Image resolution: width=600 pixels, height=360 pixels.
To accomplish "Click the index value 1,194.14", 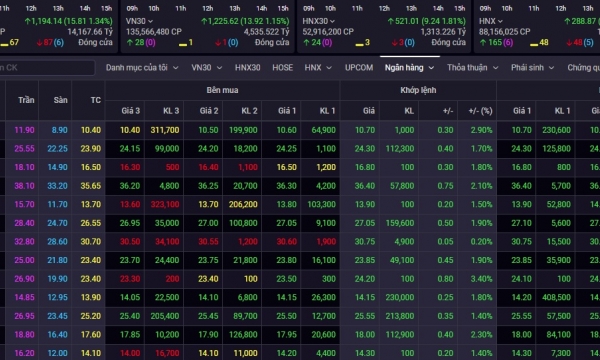I will pyautogui.click(x=46, y=21).
